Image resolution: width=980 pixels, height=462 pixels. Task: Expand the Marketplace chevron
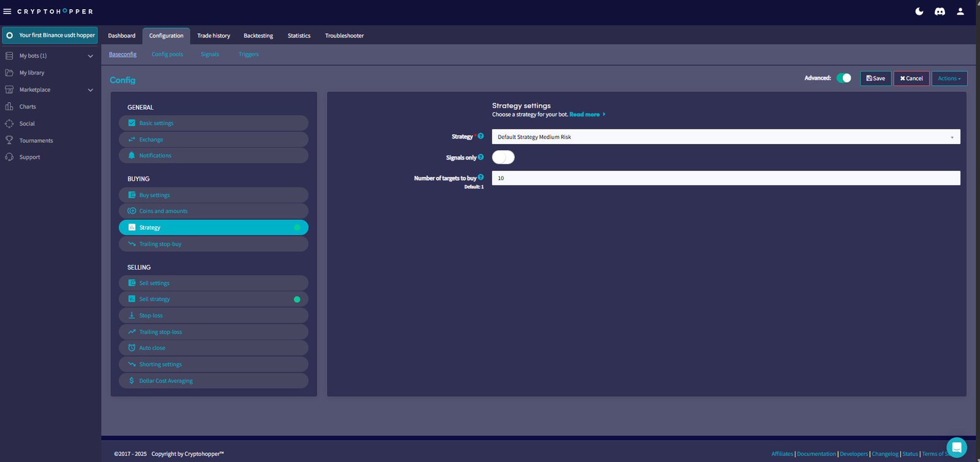point(91,90)
